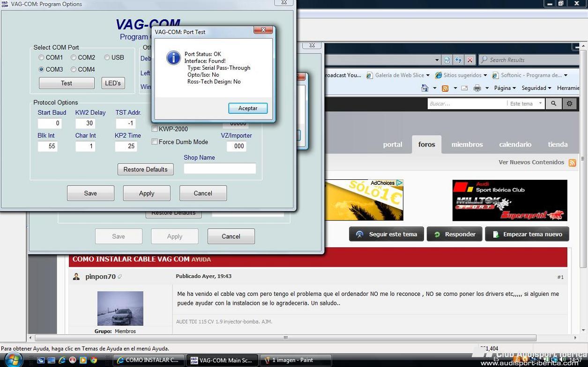Click the forum search magnifier icon
The width and height of the screenshot is (588, 367).
pos(553,103)
